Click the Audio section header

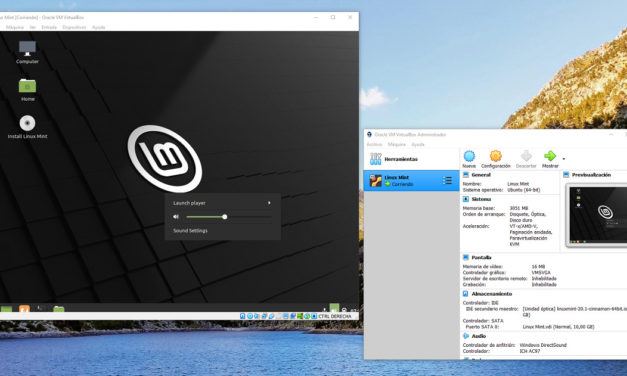479,336
